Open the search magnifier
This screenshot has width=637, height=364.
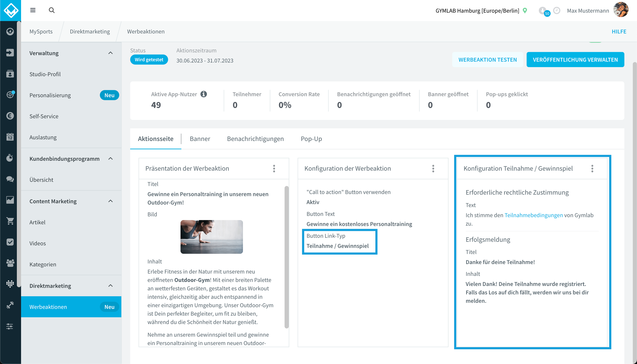point(52,10)
